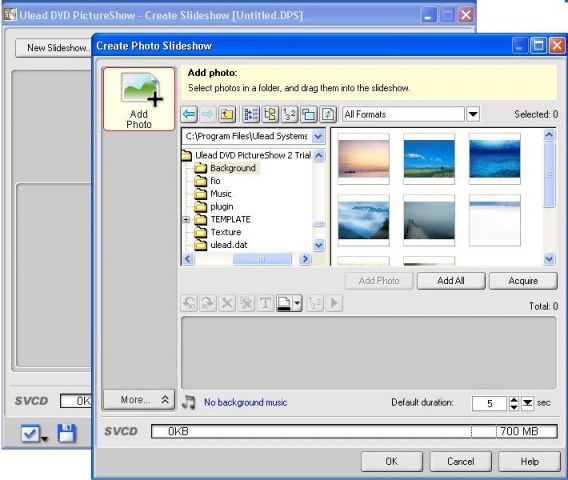The height and width of the screenshot is (480, 568).
Task: Expand the TEMPLATE folder node
Action: (186, 220)
